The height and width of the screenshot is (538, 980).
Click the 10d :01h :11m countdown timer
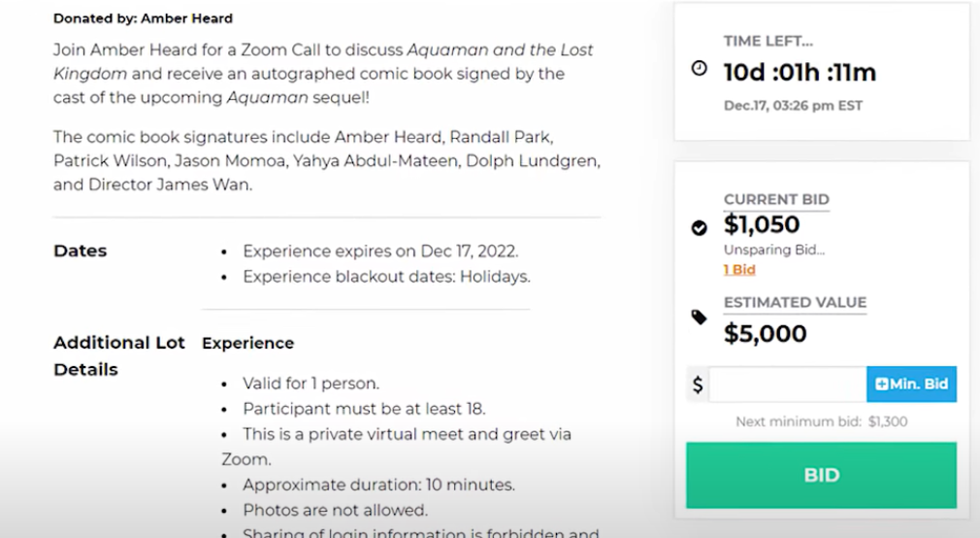800,73
